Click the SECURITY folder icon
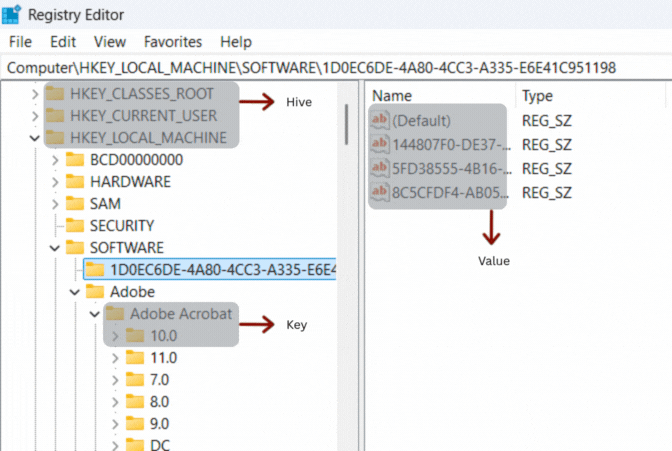The image size is (672, 451). [75, 226]
